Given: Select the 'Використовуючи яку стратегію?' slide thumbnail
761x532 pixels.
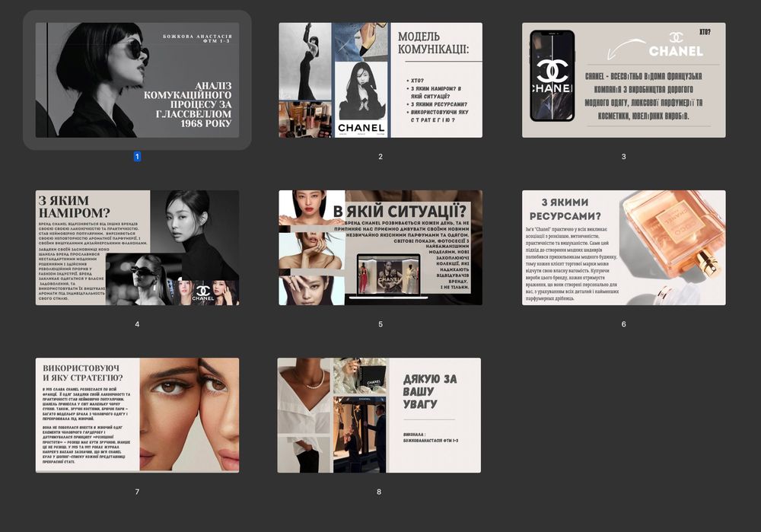Looking at the screenshot, I should pos(137,415).
